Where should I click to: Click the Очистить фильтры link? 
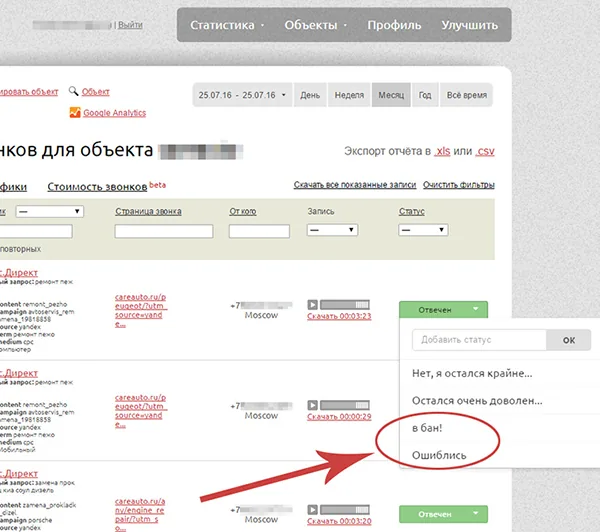458,184
